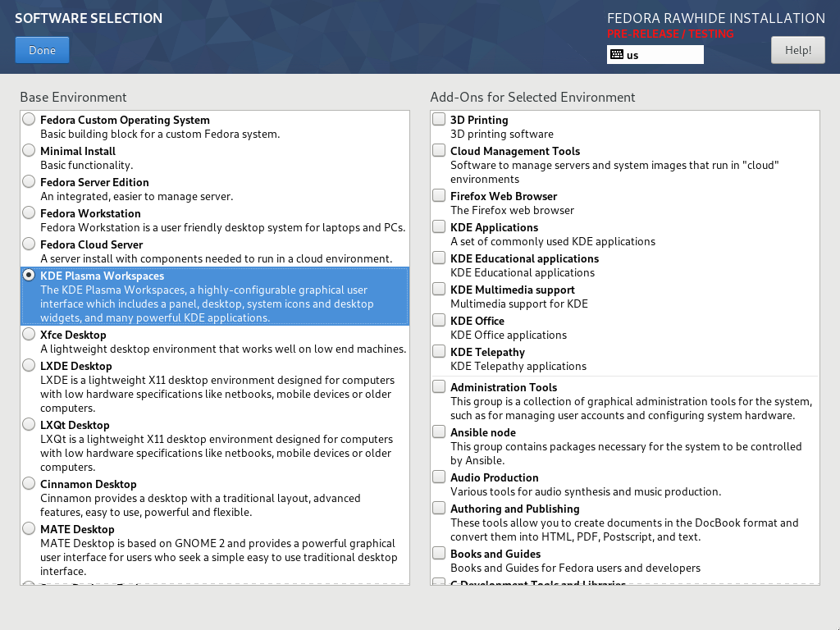Tick KDE Multimedia support checkbox
The image size is (840, 630).
coord(439,289)
